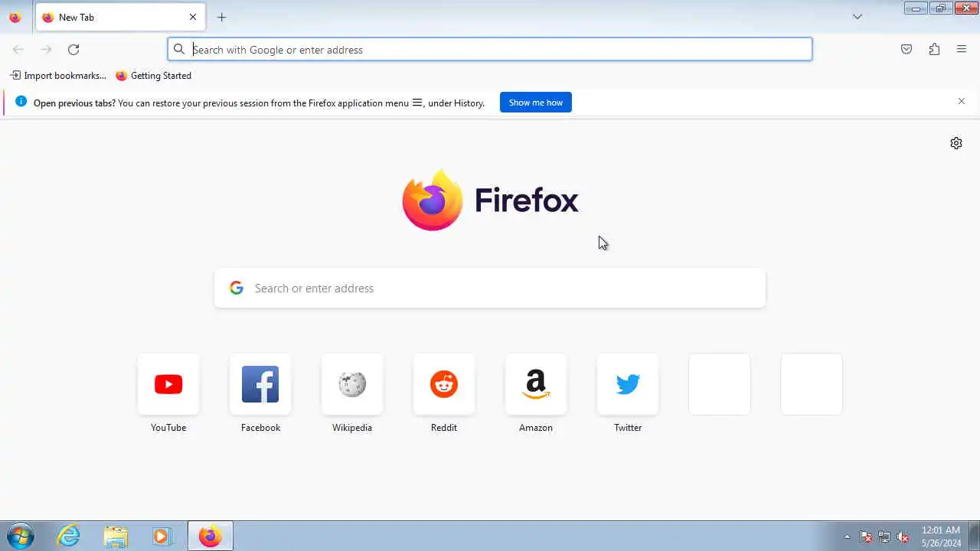Image resolution: width=980 pixels, height=551 pixels.
Task: Expand the List all tabs chevron
Action: click(x=857, y=17)
